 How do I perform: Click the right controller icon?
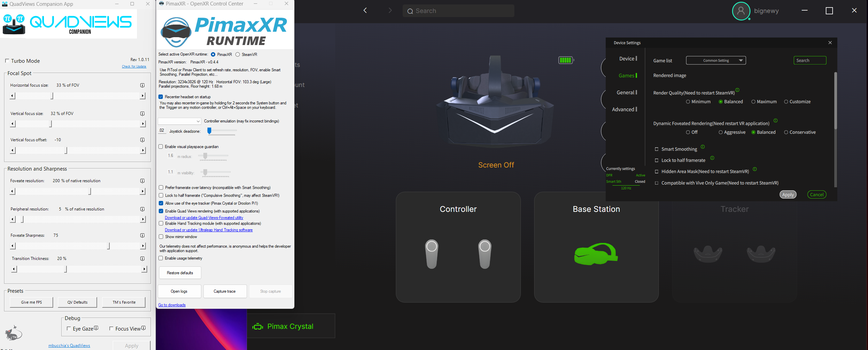[485, 254]
